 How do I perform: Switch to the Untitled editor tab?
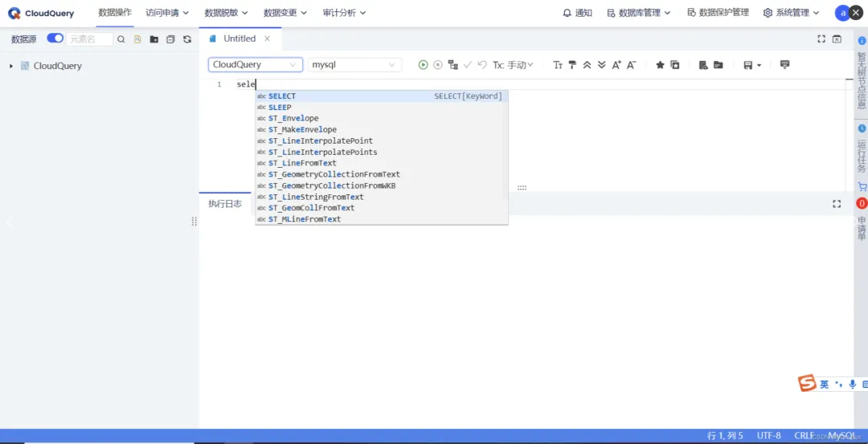[240, 39]
